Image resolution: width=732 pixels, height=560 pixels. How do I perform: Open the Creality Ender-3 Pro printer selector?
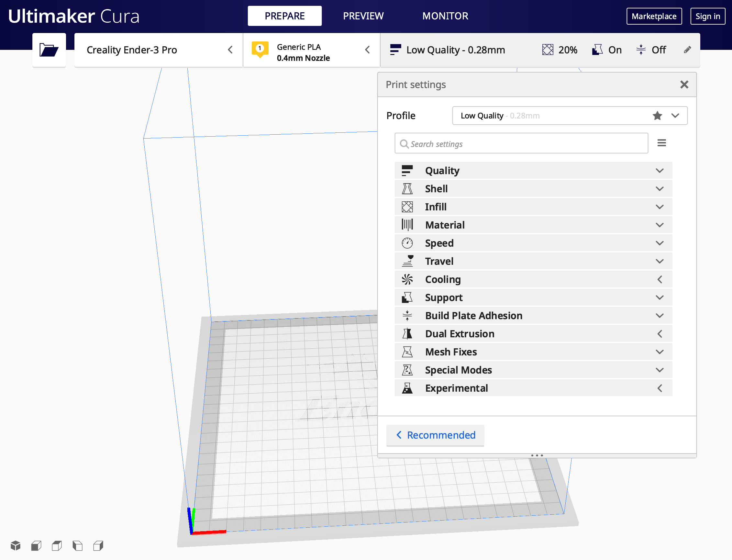[x=159, y=50]
